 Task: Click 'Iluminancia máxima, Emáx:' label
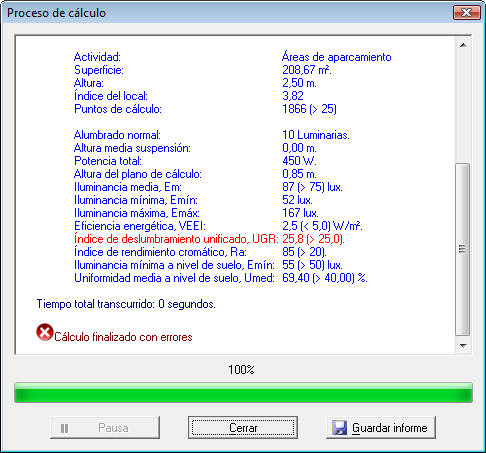137,213
